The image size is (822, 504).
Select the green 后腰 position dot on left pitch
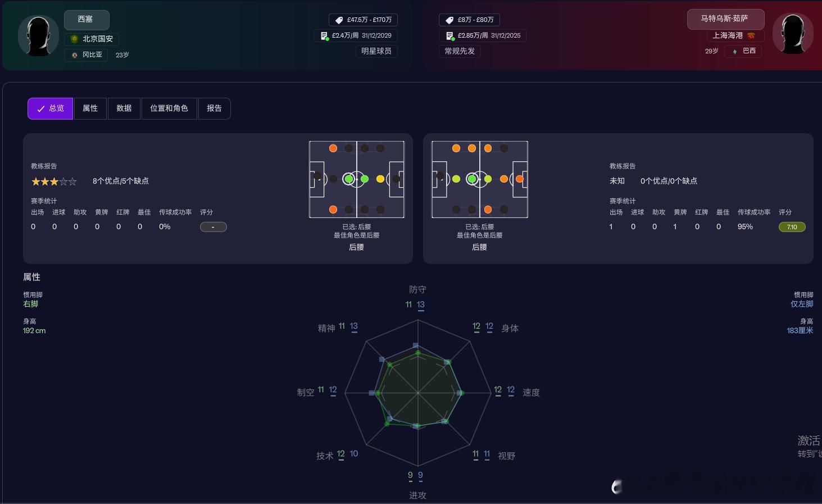[349, 179]
